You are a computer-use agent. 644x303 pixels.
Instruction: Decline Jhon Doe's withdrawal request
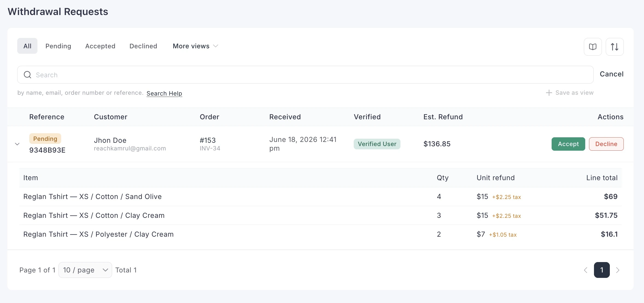(606, 144)
